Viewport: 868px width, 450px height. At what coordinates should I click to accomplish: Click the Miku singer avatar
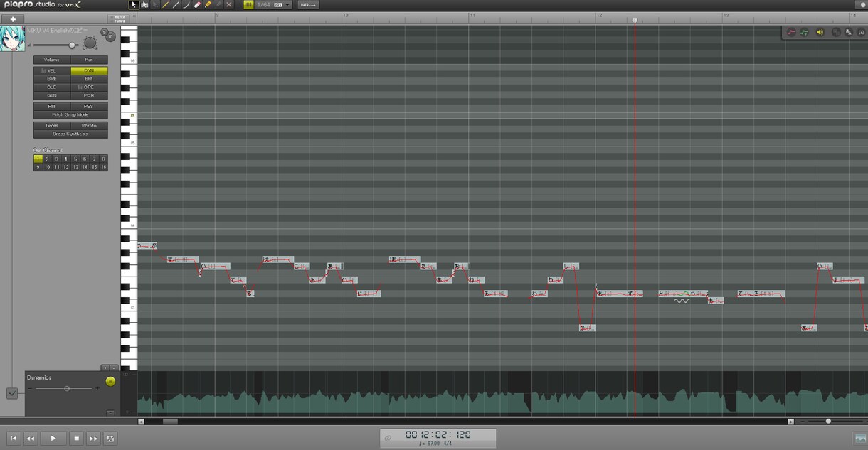[x=12, y=38]
